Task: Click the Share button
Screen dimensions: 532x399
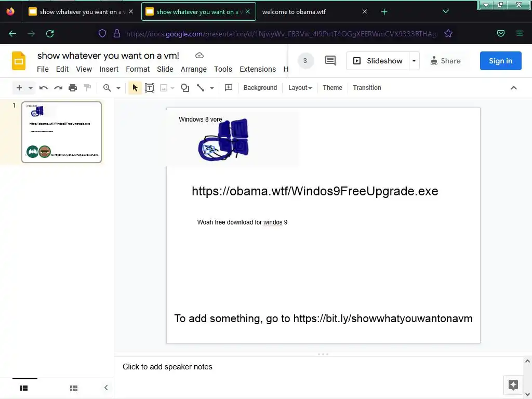Action: (x=445, y=61)
